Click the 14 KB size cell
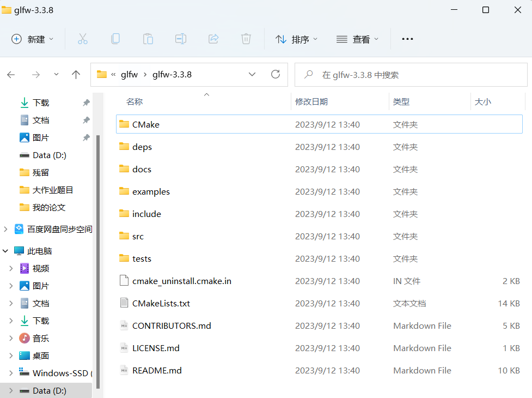 (x=509, y=303)
